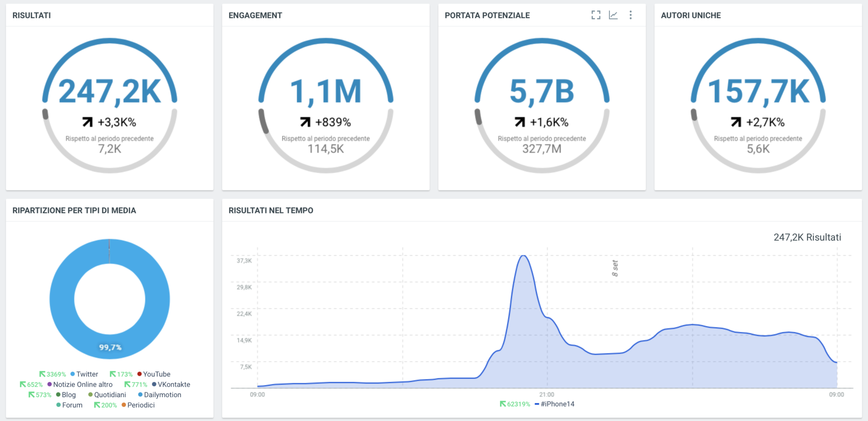The image size is (868, 421).
Task: Click Twitter legend color dot
Action: pyautogui.click(x=72, y=374)
